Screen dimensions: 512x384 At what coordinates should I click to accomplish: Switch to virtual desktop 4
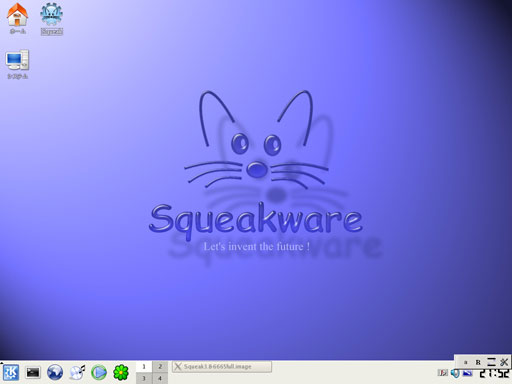tap(160, 378)
